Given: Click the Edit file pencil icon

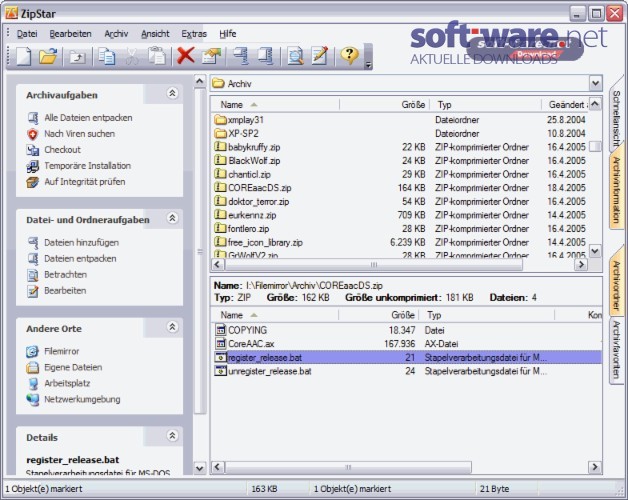Looking at the screenshot, I should tap(320, 55).
